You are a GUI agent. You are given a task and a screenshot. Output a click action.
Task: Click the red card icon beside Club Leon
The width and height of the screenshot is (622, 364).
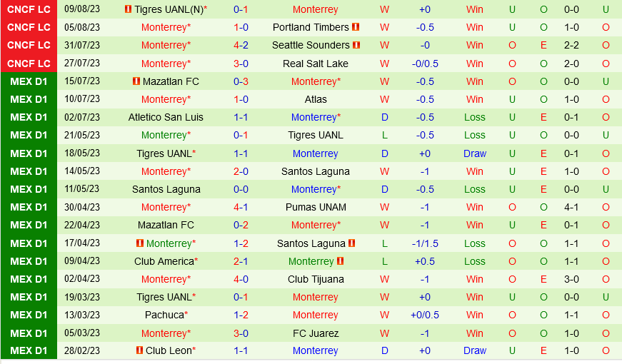pos(139,350)
